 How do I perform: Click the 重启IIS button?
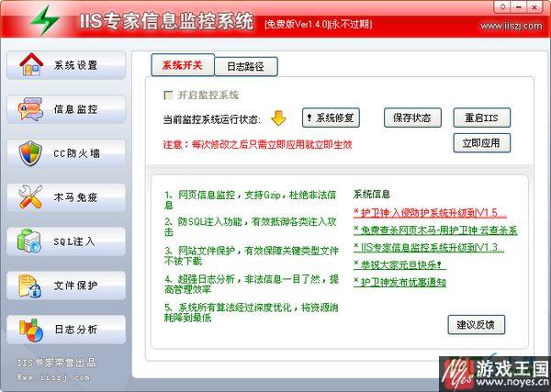point(482,118)
